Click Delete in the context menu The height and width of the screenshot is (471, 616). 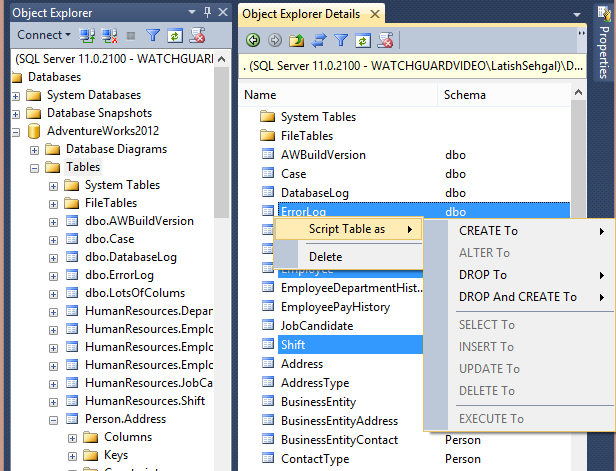click(325, 257)
